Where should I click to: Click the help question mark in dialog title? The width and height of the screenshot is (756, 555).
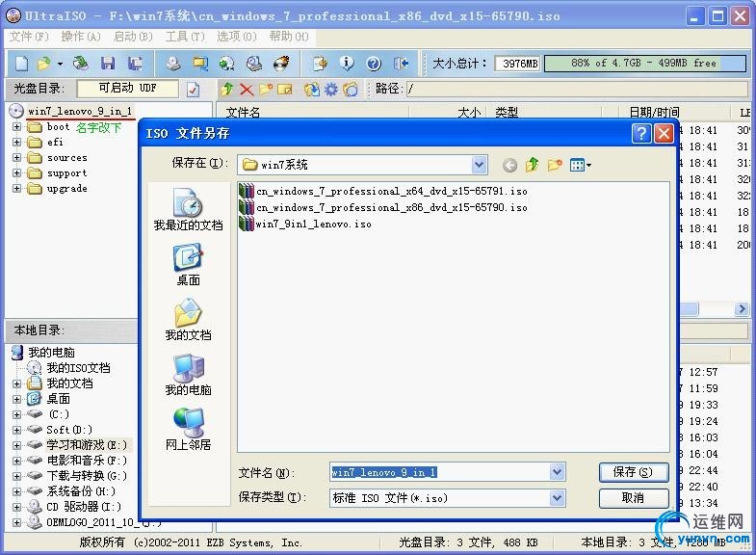641,133
